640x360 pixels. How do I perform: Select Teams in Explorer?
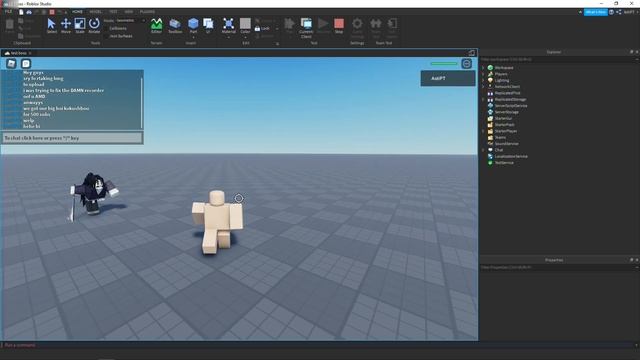pyautogui.click(x=500, y=137)
